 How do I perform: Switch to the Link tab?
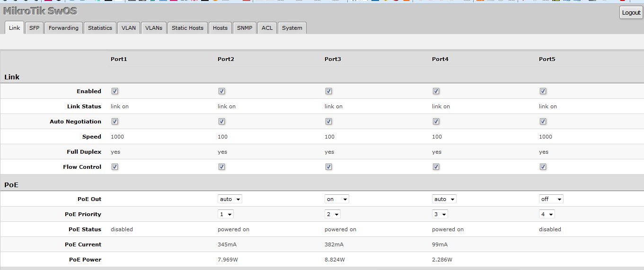(x=15, y=28)
